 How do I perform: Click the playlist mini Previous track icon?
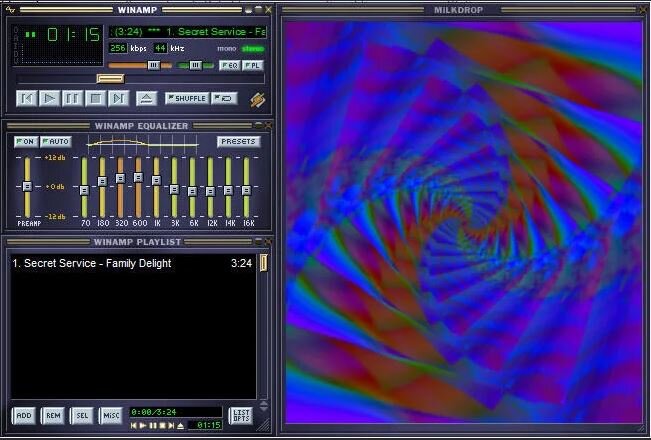point(133,425)
